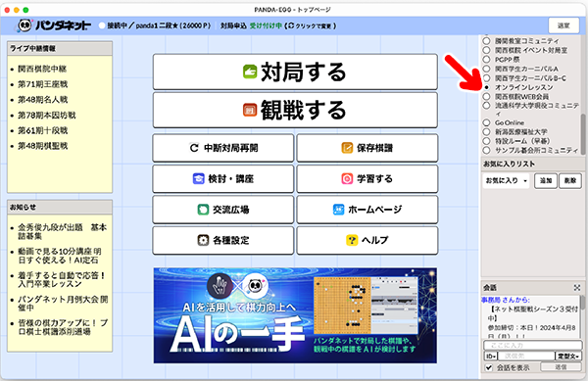Open the 動画で見る10分講座 notice
The height and width of the screenshot is (381, 588).
click(x=60, y=256)
